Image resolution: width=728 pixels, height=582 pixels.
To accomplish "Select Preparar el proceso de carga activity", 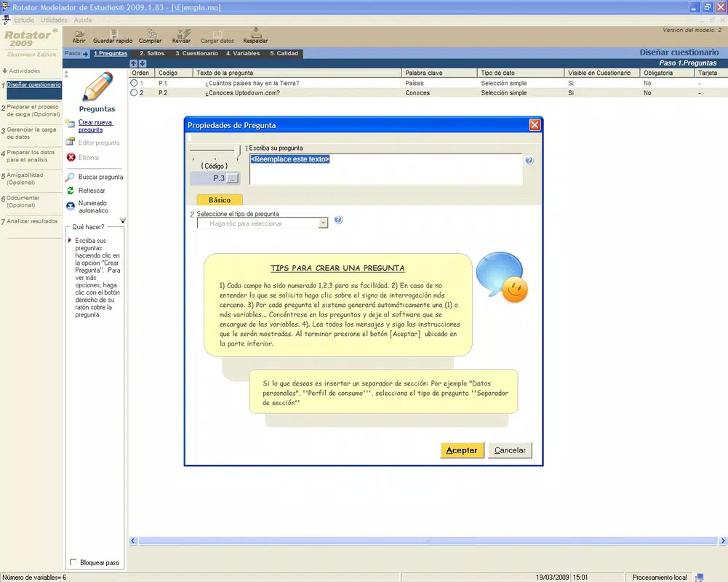I will pos(33,111).
